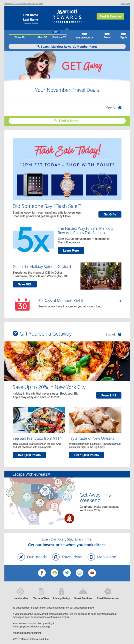Click Search Marriott Rewards Member Rates field
134x644 pixels.
(67, 47)
